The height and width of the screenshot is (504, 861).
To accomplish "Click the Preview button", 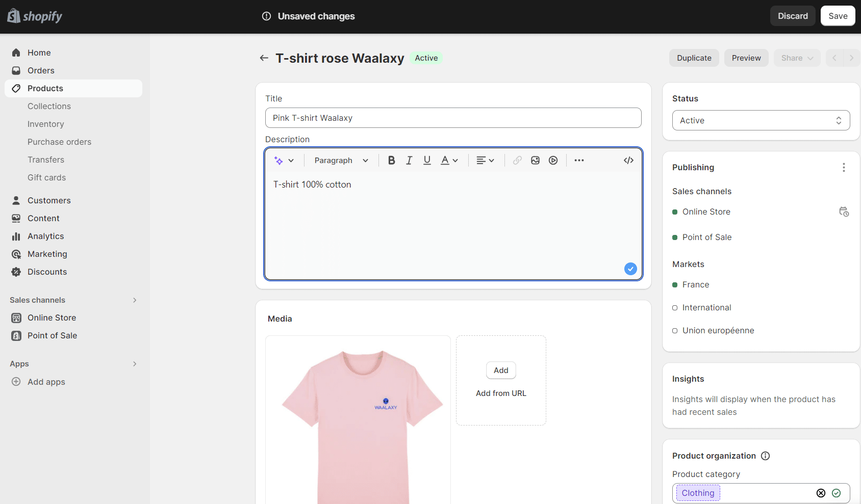I will (746, 58).
